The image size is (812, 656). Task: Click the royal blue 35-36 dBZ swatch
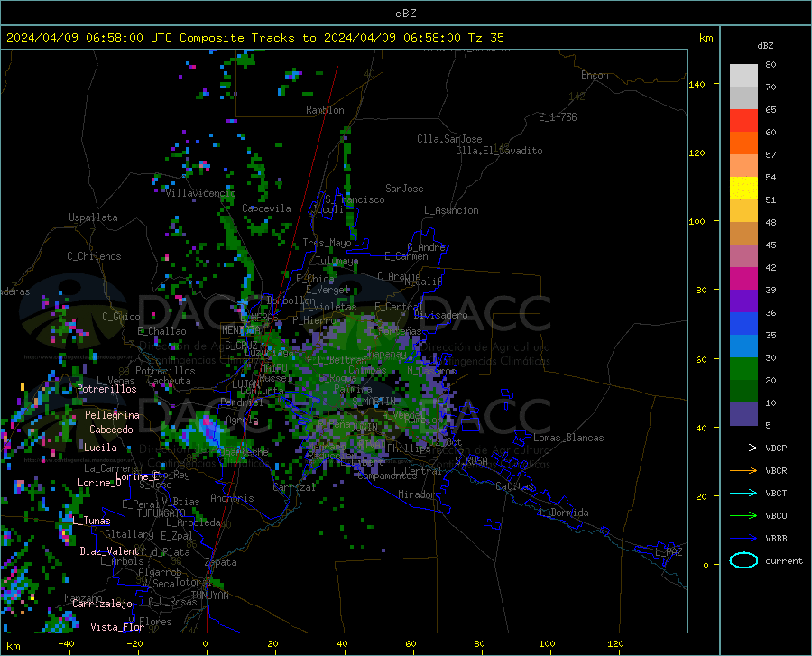click(x=743, y=324)
